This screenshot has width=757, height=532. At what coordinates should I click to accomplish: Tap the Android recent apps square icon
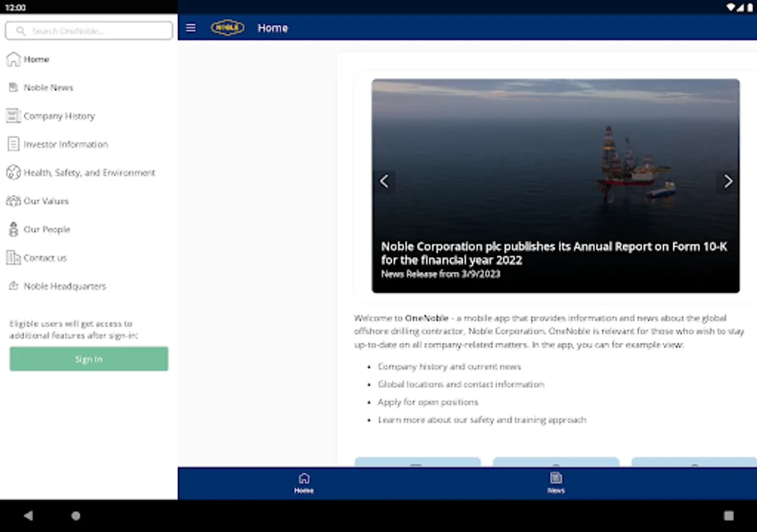[x=729, y=515]
